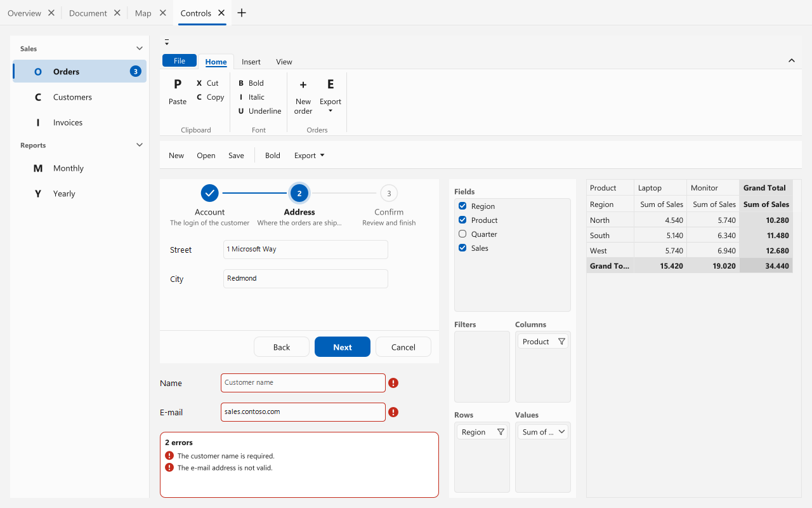Create a New order from the ribbon
The height and width of the screenshot is (508, 812).
pyautogui.click(x=303, y=96)
